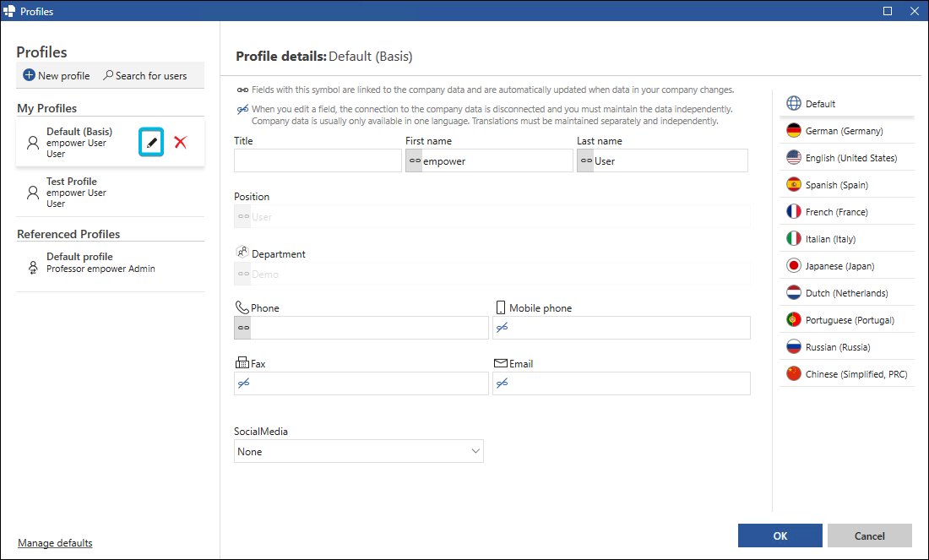929x560 pixels.
Task: Maximize the Profiles window
Action: point(888,11)
